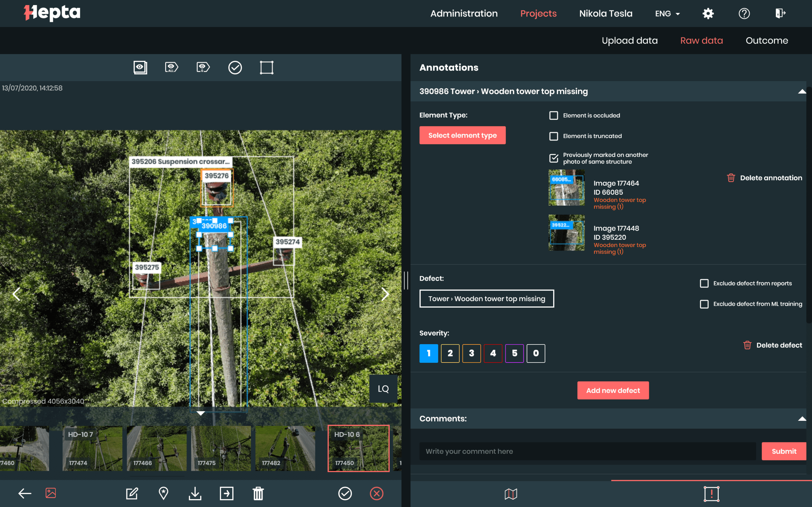
Task: Select thumbnail image 177466
Action: 157,448
